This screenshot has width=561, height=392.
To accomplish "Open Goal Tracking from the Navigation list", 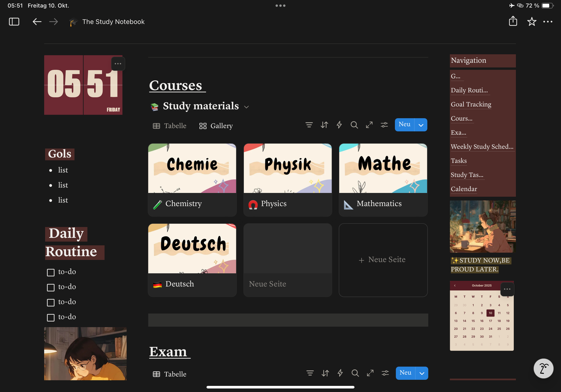I will pyautogui.click(x=471, y=104).
